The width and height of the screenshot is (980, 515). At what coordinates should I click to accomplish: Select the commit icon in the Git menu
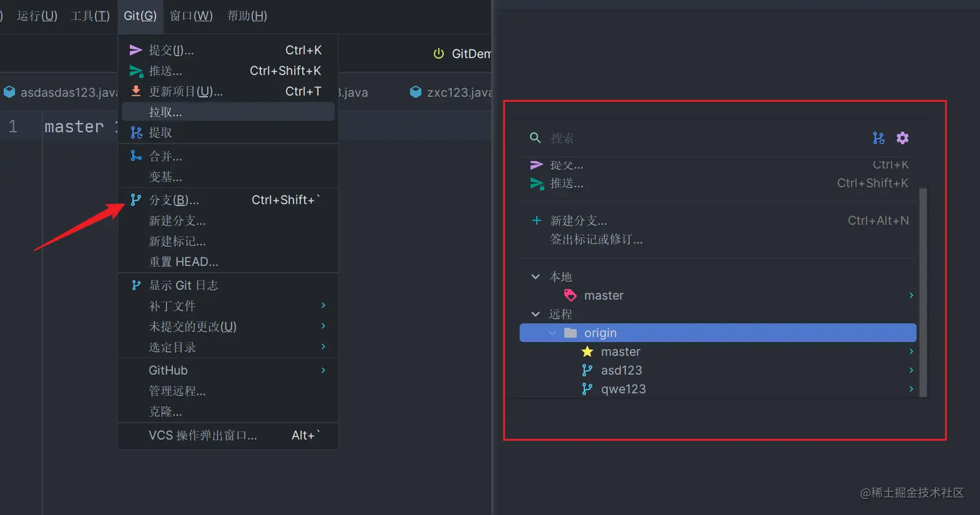(135, 49)
